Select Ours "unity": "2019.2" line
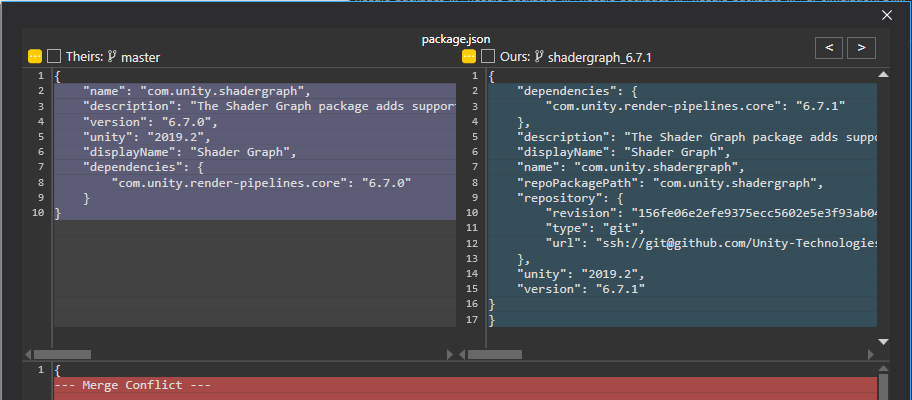 [682, 273]
